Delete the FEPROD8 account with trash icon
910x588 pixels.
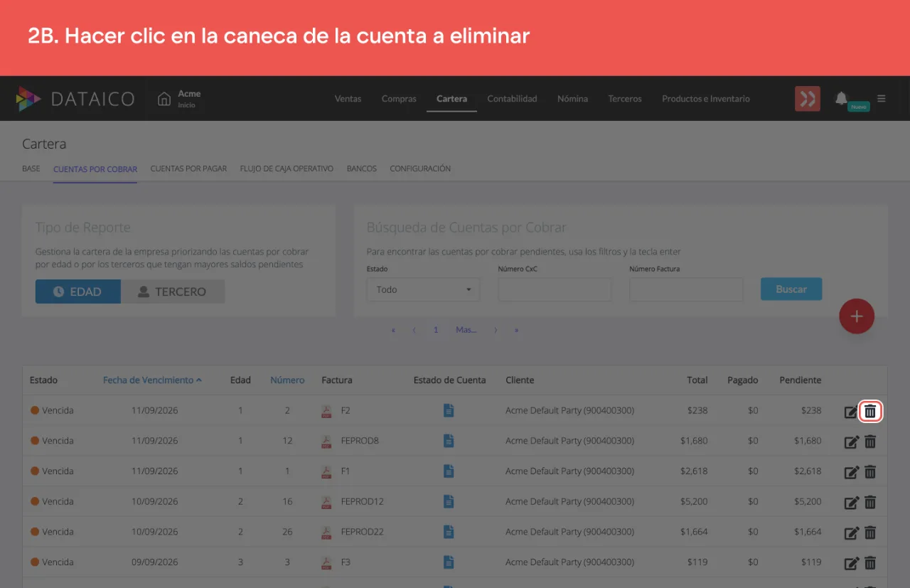[x=870, y=442]
